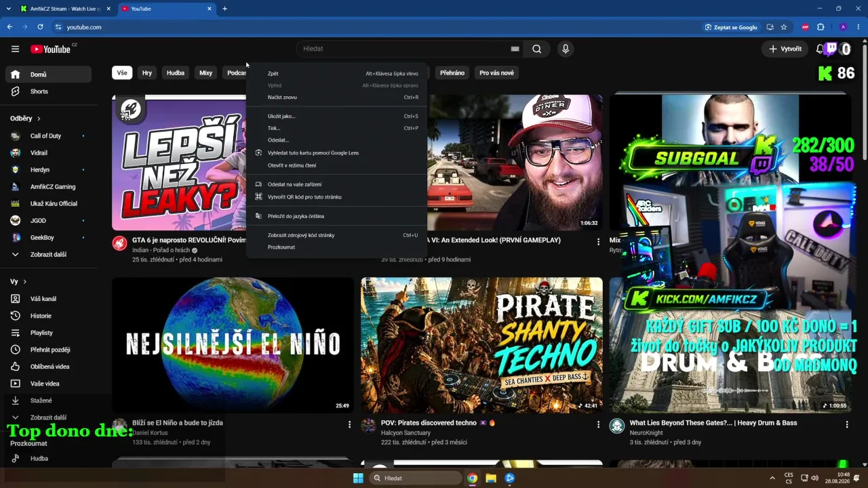This screenshot has height=488, width=868.
Task: Choose Načíst znovu from the context menu
Action: click(337, 97)
